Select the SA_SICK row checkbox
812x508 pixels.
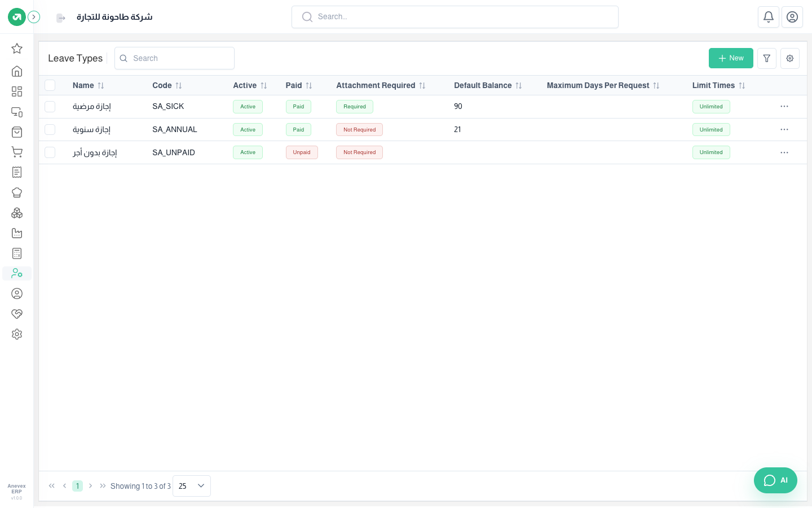click(50, 107)
